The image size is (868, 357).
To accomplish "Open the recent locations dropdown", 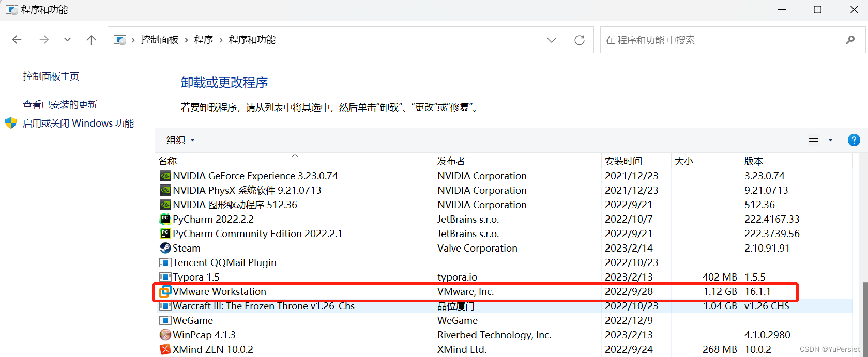I will pyautogui.click(x=67, y=40).
